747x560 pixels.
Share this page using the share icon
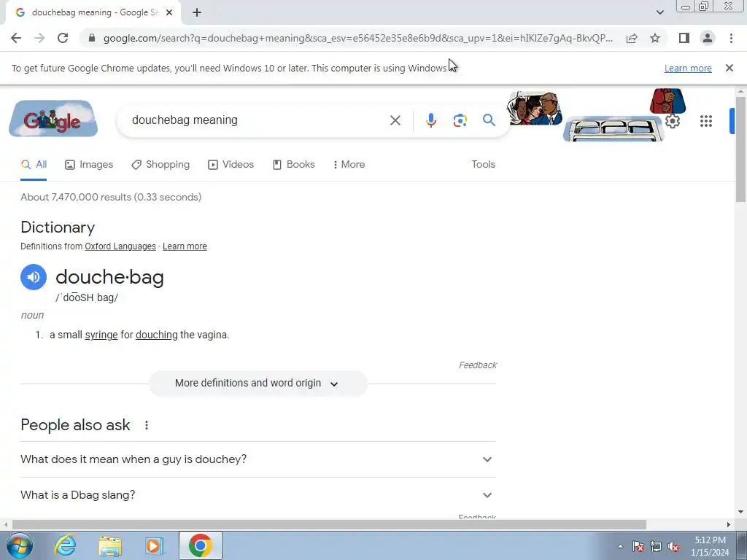click(632, 38)
